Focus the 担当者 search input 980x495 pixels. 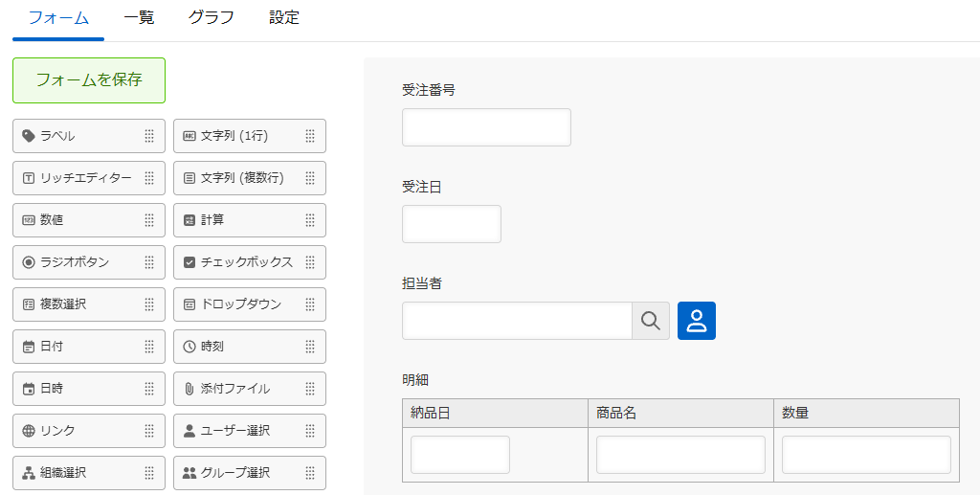[x=517, y=321]
